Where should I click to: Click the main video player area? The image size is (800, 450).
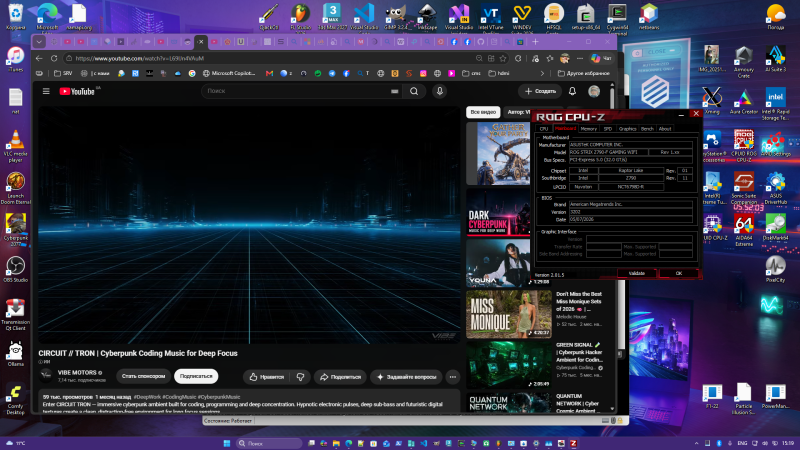249,224
